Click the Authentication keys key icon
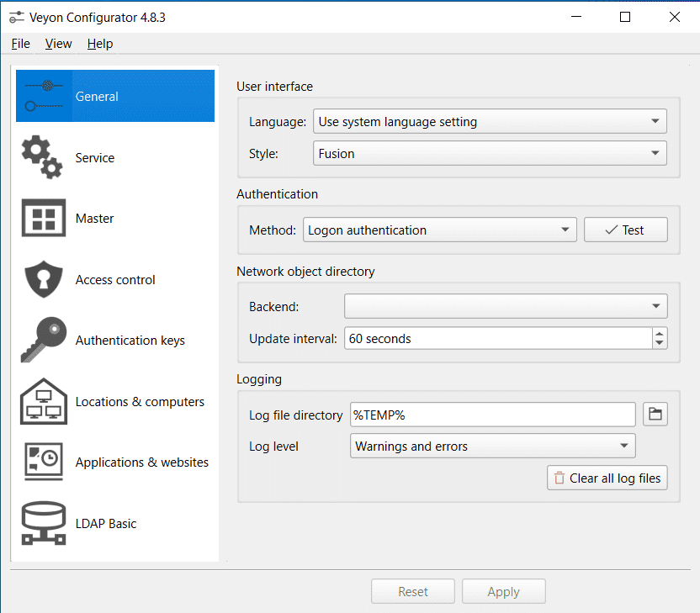 pyautogui.click(x=43, y=340)
